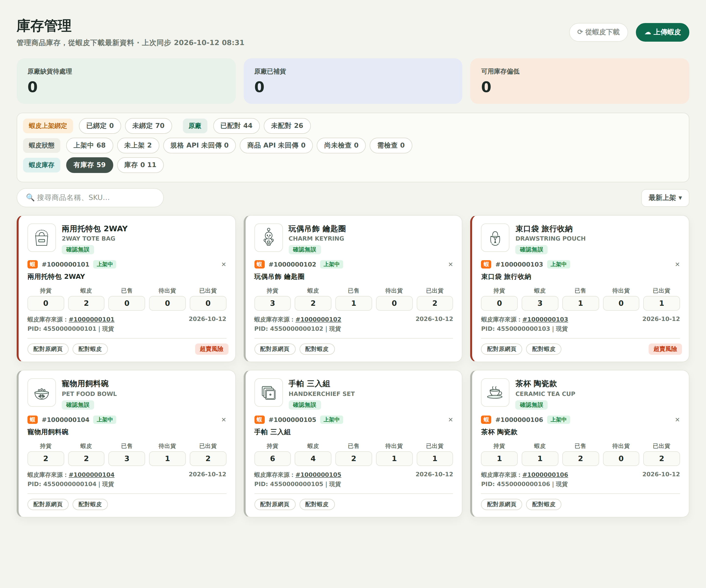
Task: Remove listing #1000000104 with its × icon
Action: (x=224, y=420)
